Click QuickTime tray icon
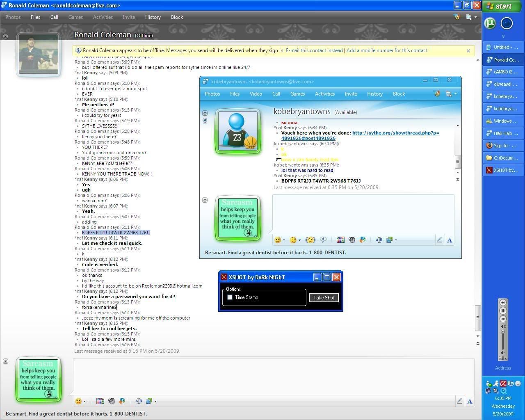This screenshot has height=420, width=525. click(503, 390)
